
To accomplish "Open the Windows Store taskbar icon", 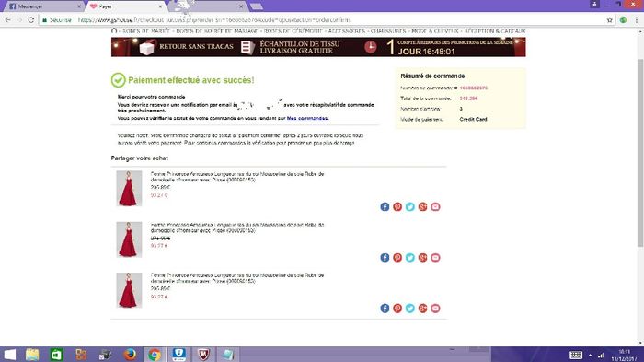I will coord(57,355).
